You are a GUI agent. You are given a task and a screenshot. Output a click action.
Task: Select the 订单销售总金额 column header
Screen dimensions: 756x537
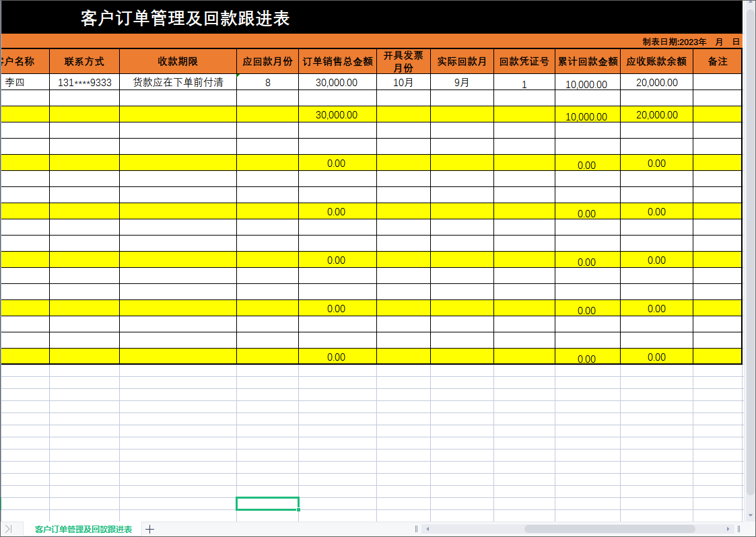pos(337,61)
